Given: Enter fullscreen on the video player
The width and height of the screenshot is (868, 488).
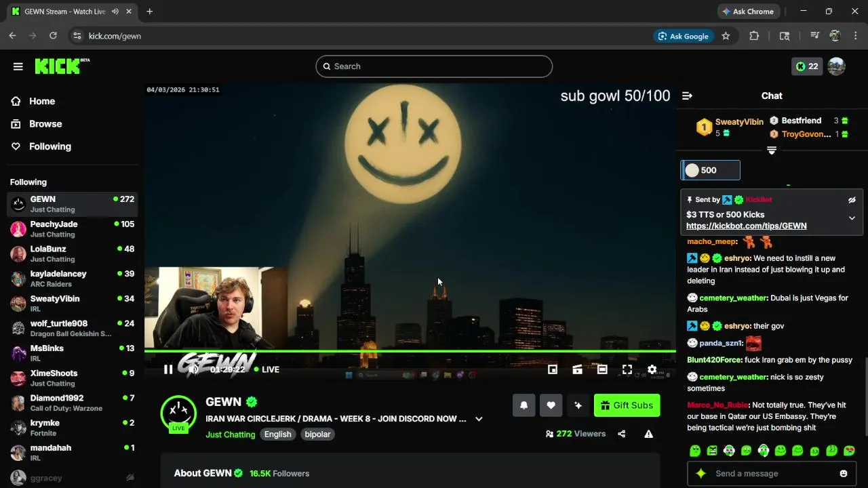Looking at the screenshot, I should click(x=627, y=369).
